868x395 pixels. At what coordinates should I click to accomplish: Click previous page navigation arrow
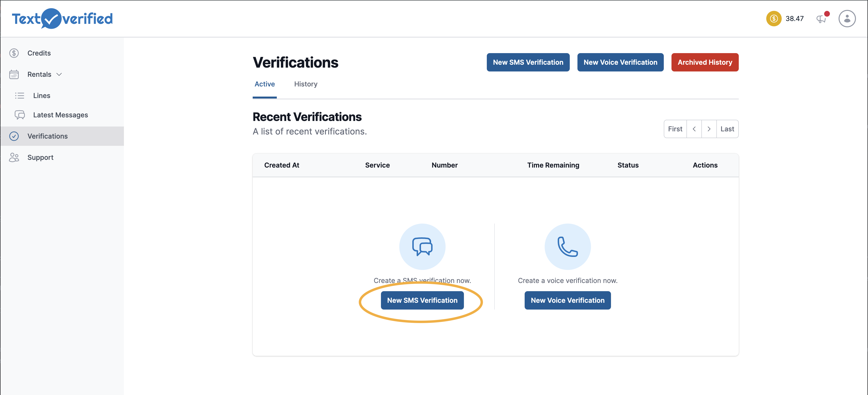point(694,128)
